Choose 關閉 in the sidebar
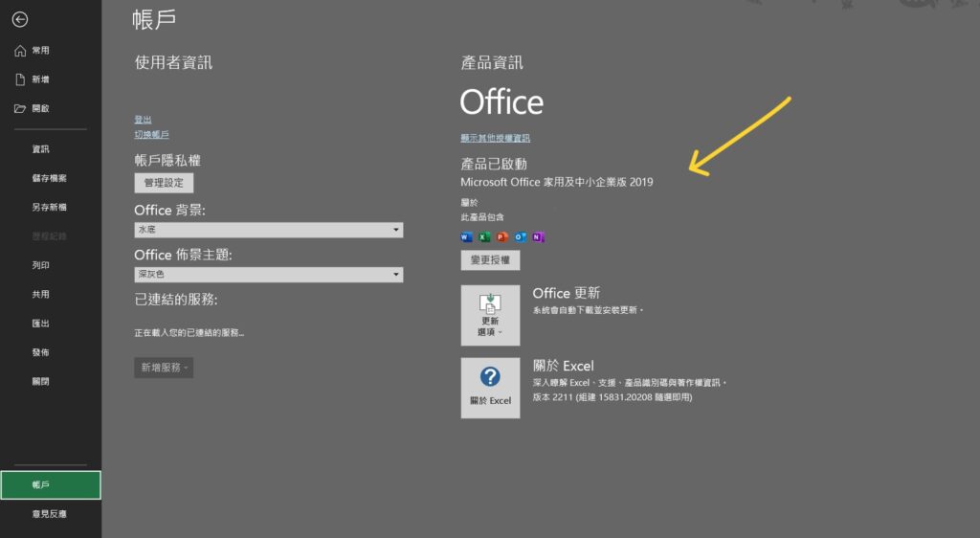 [40, 382]
